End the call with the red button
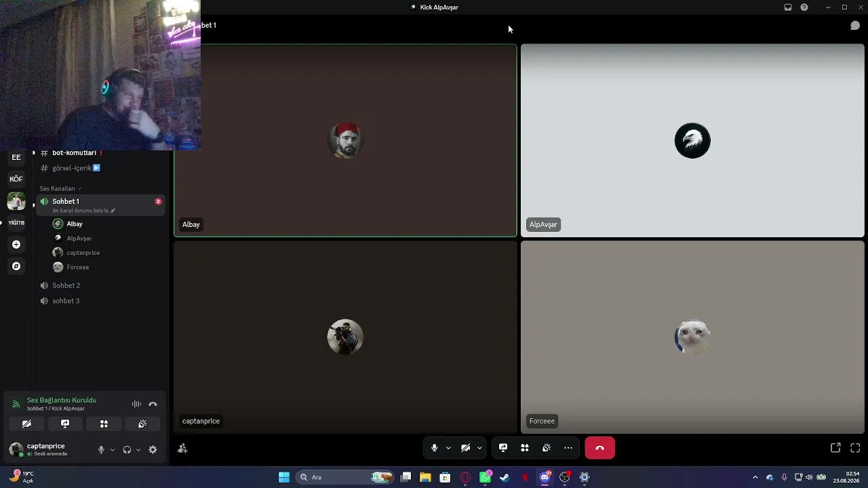This screenshot has width=868, height=488. (x=600, y=448)
